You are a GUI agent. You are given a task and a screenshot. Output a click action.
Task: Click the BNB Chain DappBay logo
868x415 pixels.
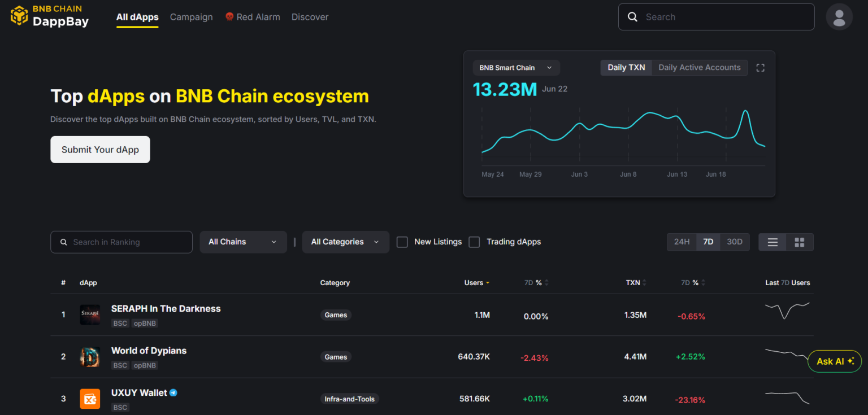click(49, 16)
